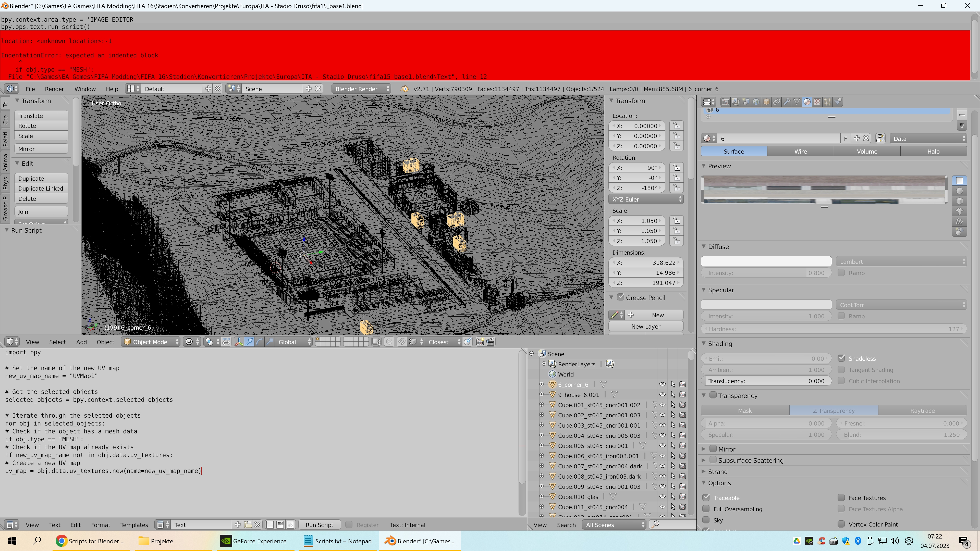Open the Particles properties tab
980x551 pixels.
(827, 102)
